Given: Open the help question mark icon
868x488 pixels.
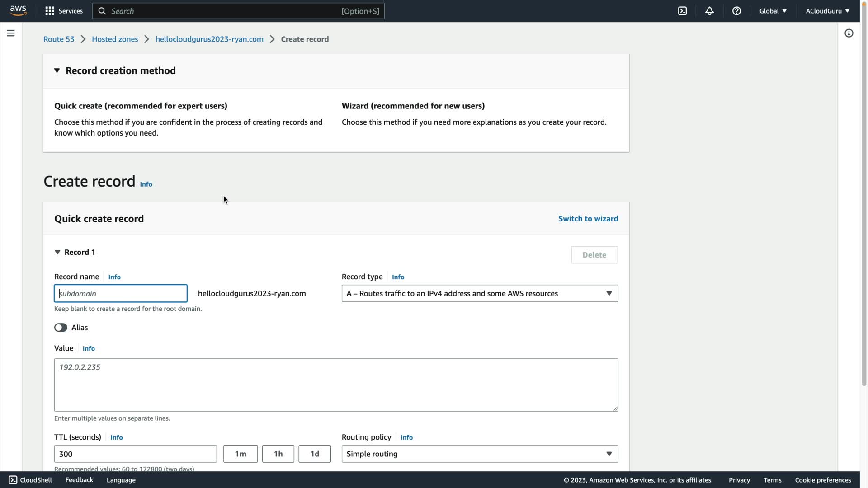Looking at the screenshot, I should pos(736,11).
